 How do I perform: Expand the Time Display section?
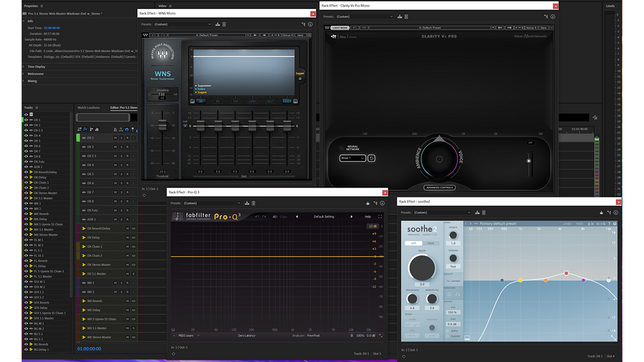(24, 67)
